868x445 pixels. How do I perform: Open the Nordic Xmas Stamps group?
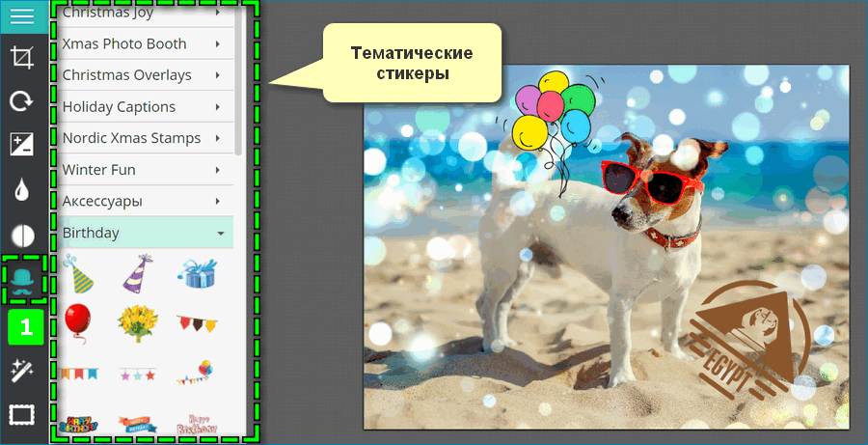143,138
